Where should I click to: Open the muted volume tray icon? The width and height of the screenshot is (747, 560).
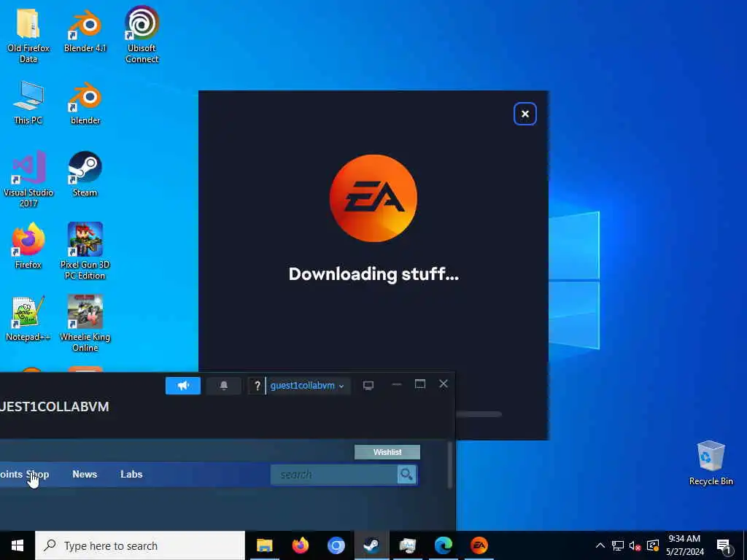pos(635,545)
